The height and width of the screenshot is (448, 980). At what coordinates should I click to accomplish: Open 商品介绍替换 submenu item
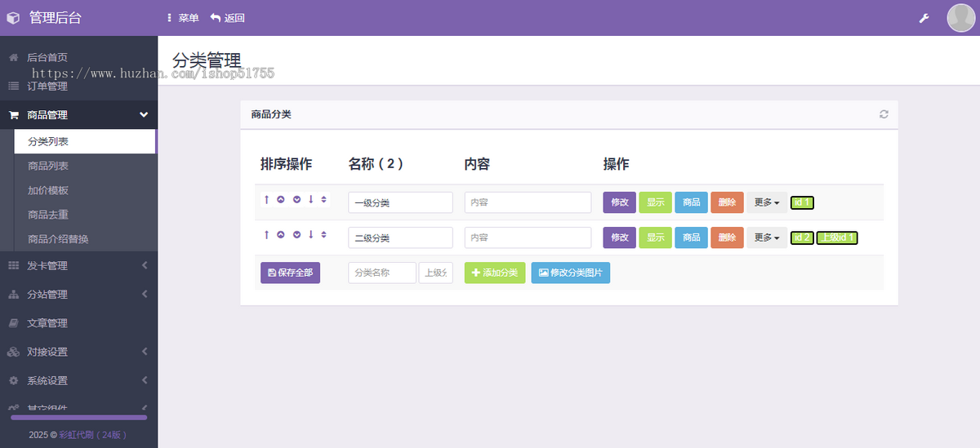(85, 239)
